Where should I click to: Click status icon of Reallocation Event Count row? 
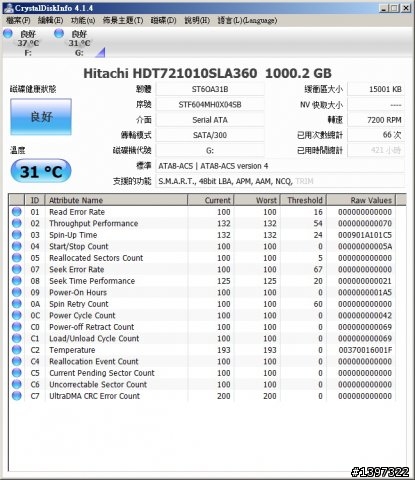tap(16, 361)
